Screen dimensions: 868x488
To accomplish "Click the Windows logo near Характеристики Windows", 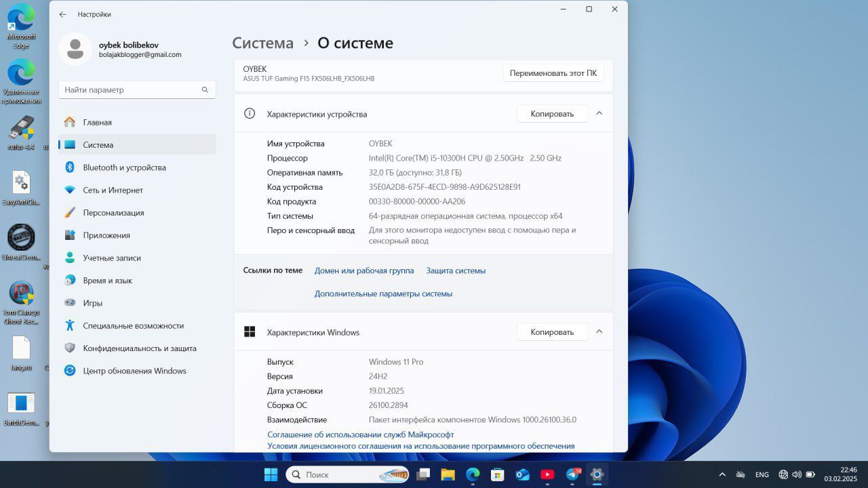I will click(250, 331).
